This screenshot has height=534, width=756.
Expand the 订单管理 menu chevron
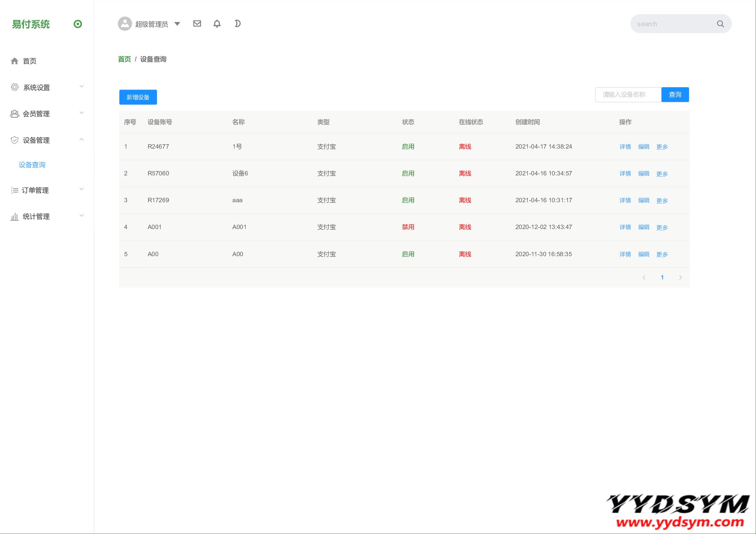82,189
